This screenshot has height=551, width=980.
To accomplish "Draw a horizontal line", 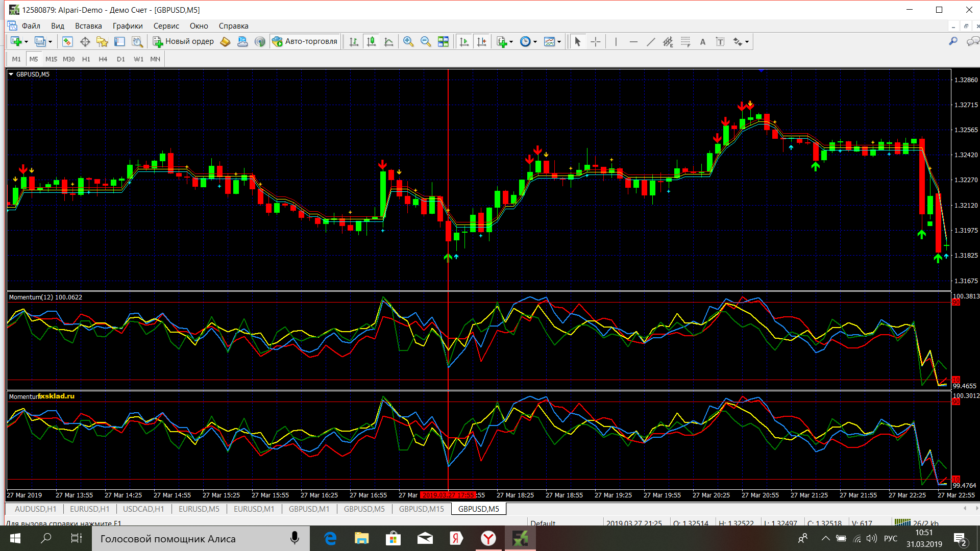I will tap(633, 42).
